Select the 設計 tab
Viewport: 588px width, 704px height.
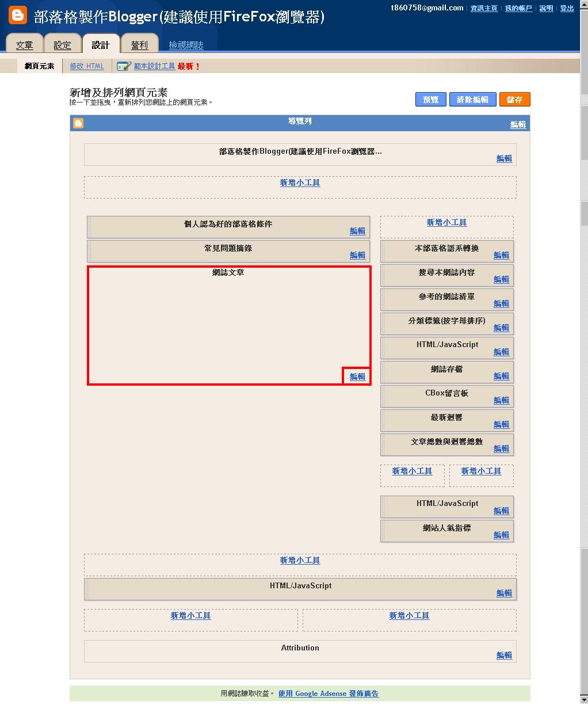pyautogui.click(x=101, y=45)
